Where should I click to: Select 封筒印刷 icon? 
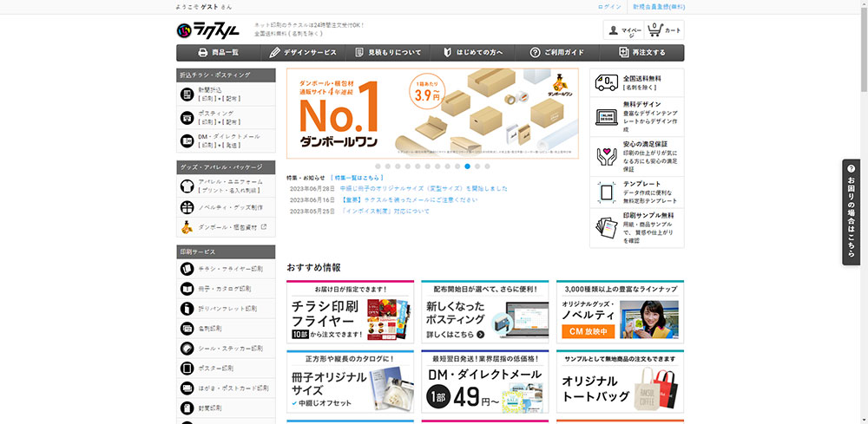coord(187,408)
